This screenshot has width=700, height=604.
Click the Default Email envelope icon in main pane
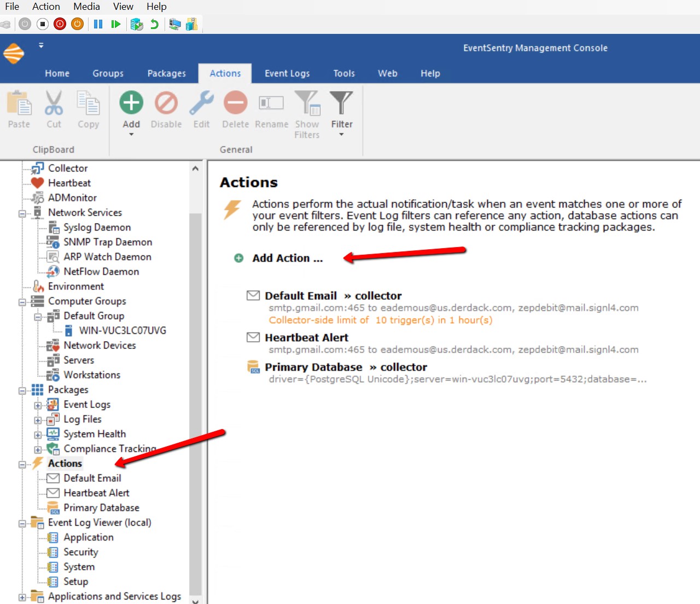253,296
